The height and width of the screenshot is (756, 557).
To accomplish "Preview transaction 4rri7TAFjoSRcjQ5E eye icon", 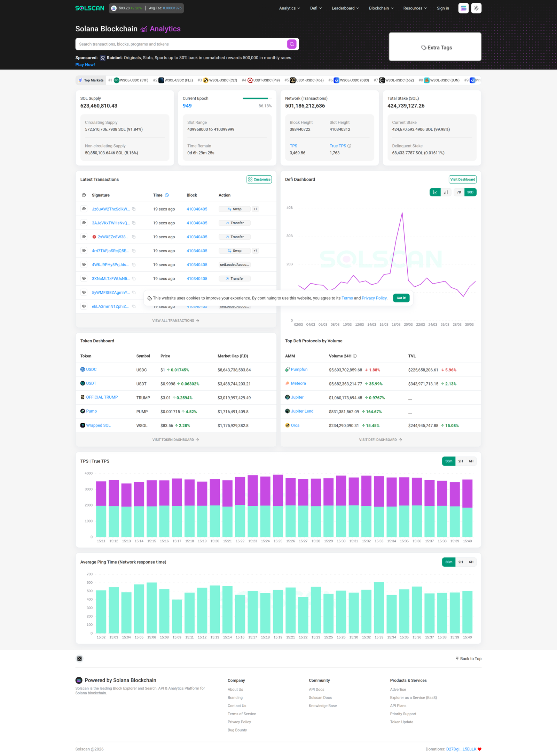I will click(84, 250).
